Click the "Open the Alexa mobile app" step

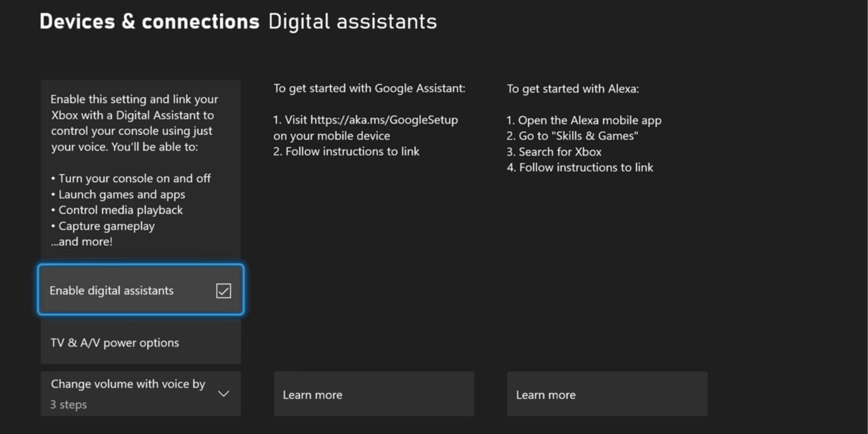click(x=589, y=120)
